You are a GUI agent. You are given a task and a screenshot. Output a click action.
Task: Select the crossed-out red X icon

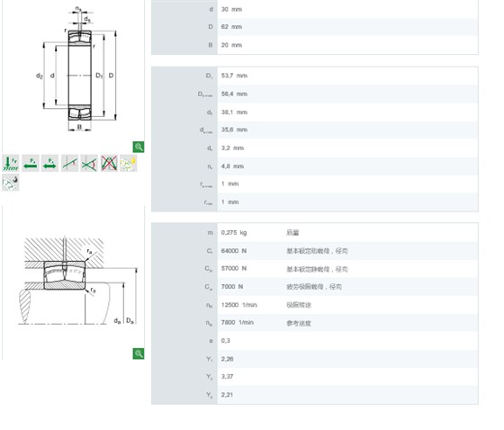[x=109, y=163]
